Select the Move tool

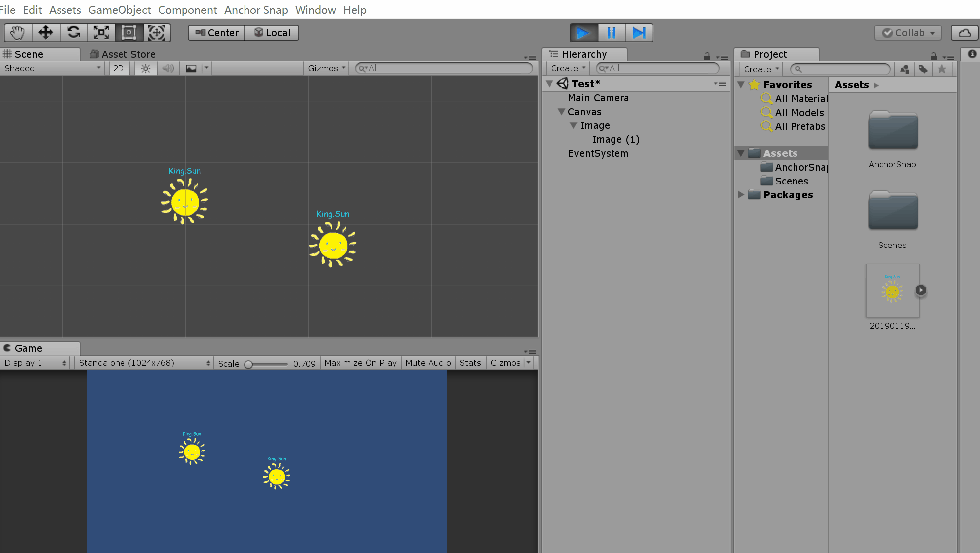click(46, 33)
